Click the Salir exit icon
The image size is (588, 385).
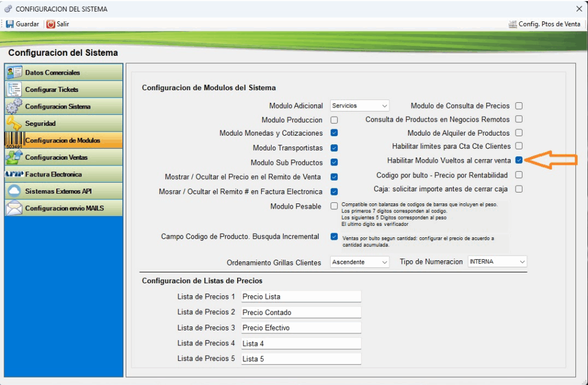tap(51, 24)
